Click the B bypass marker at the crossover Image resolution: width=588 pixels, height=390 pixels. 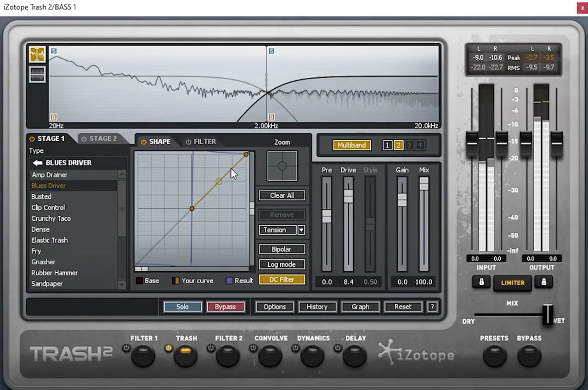click(x=271, y=117)
